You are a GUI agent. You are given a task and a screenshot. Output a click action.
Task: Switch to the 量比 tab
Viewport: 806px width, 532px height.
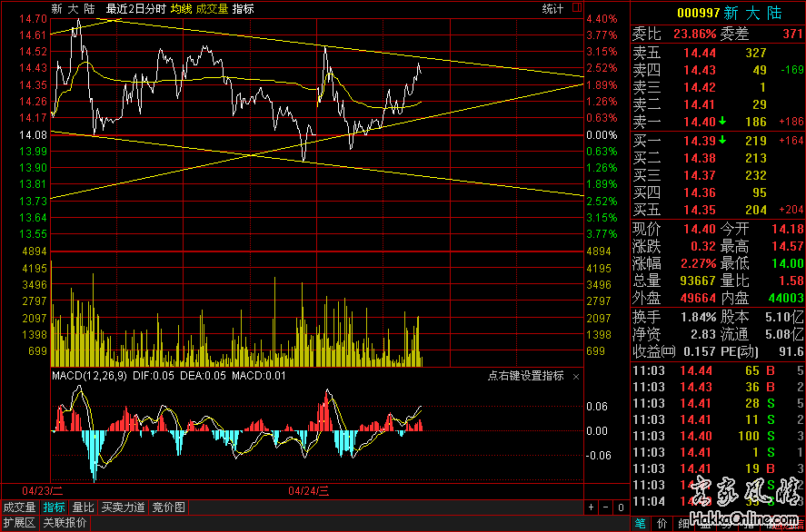point(83,507)
